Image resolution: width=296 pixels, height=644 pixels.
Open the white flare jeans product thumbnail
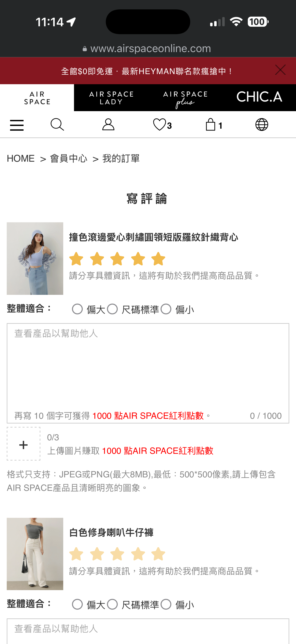pos(35,554)
